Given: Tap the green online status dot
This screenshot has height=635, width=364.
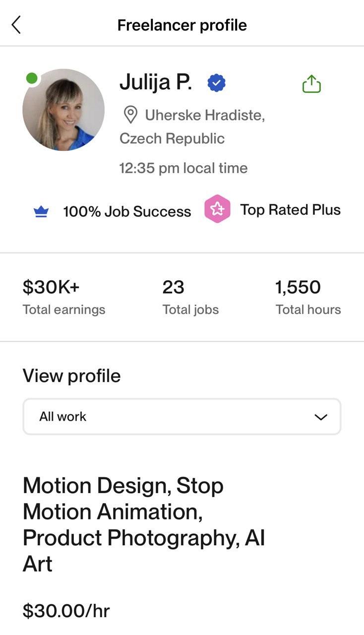Looking at the screenshot, I should coord(32,78).
